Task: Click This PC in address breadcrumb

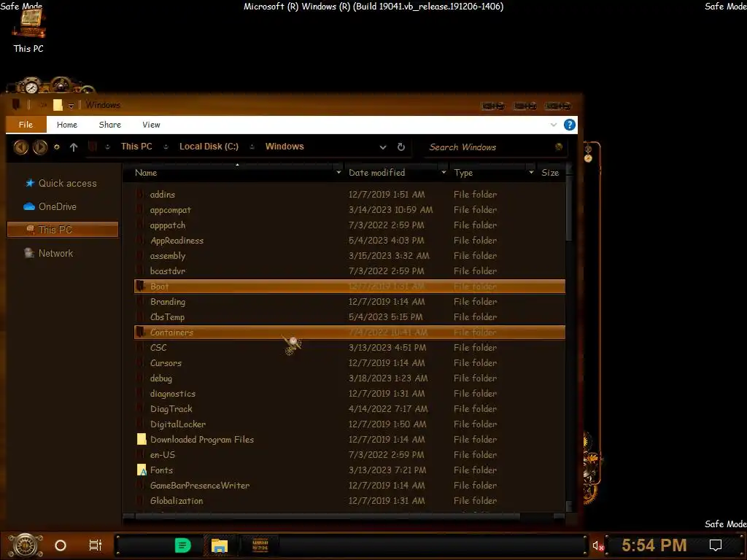Action: click(x=136, y=147)
